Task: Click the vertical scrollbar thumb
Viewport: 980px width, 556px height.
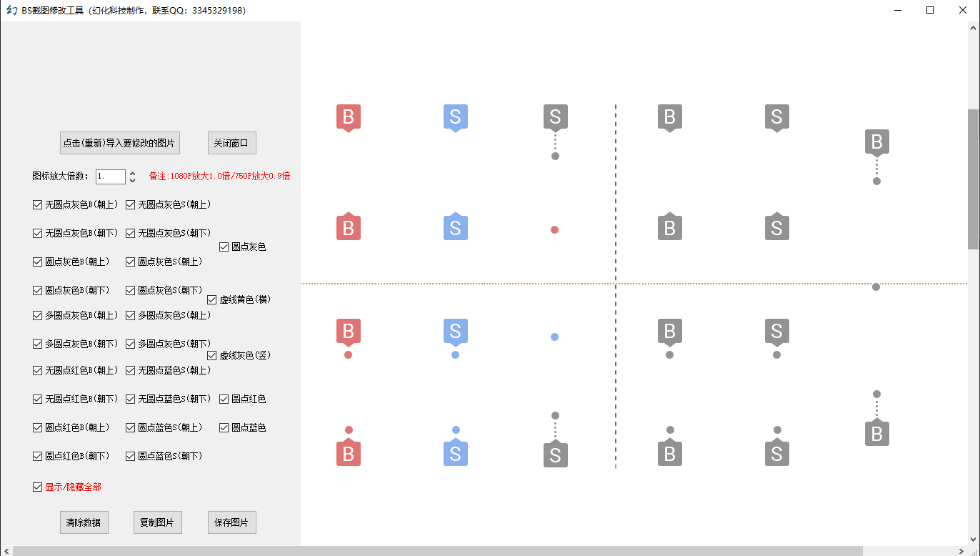Action: pyautogui.click(x=973, y=179)
